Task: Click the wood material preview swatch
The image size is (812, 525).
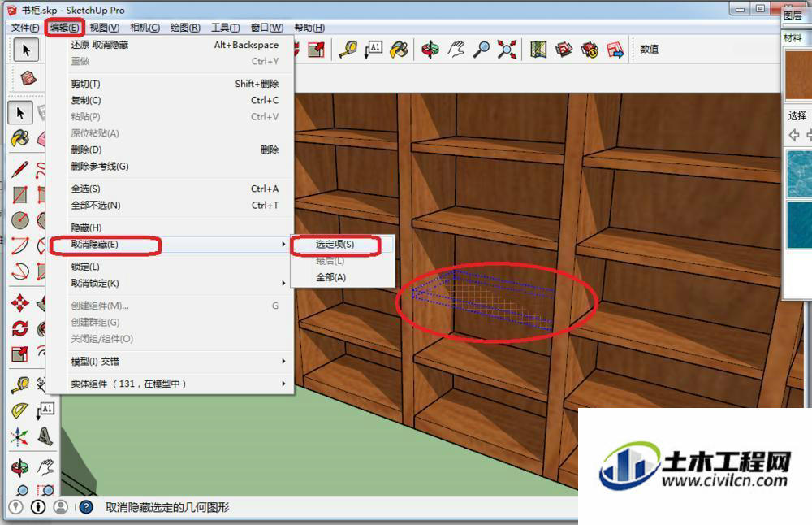Action: point(798,75)
